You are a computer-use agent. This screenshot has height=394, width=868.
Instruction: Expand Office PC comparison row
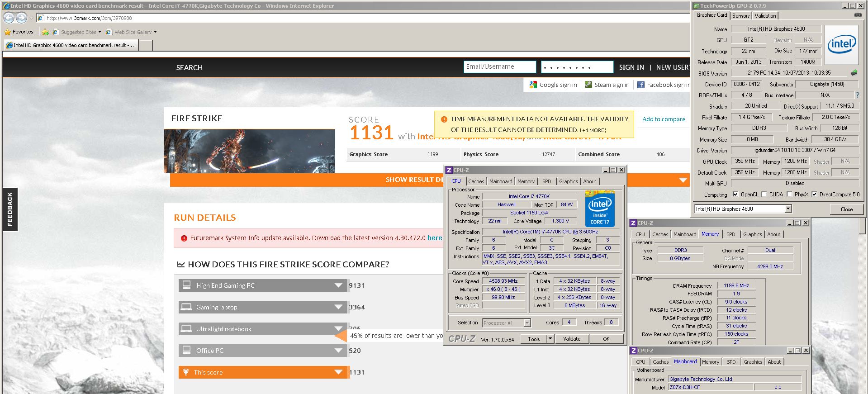[338, 351]
